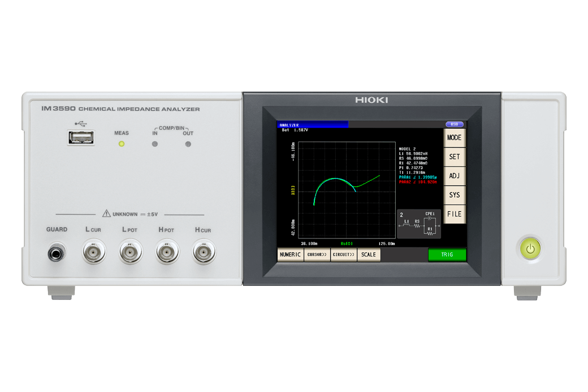
Task: Open the SYS settings button
Action: click(x=454, y=195)
